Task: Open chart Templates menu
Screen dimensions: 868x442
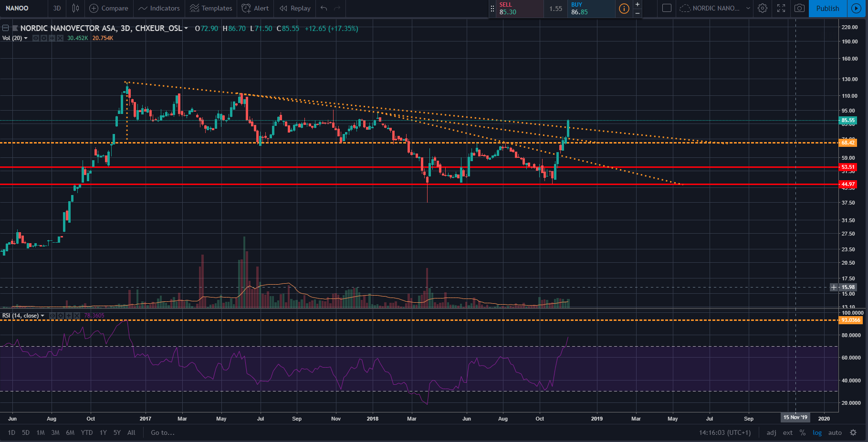Action: pyautogui.click(x=211, y=8)
